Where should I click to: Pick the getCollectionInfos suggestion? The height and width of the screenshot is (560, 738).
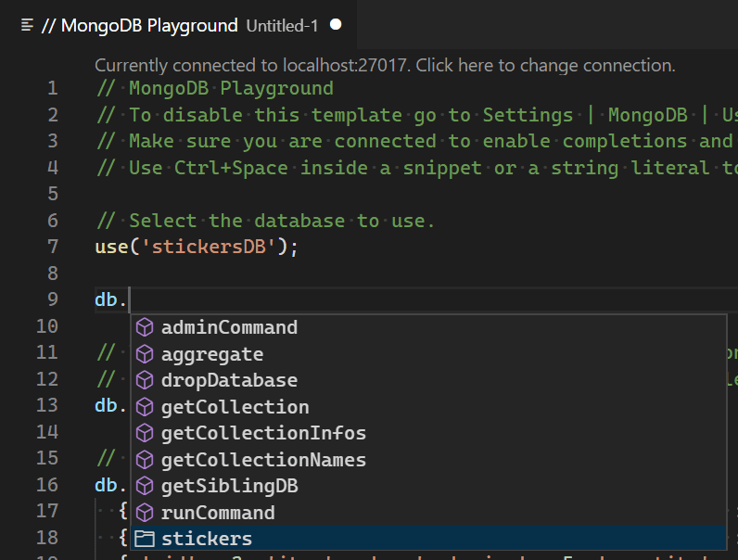click(x=263, y=433)
